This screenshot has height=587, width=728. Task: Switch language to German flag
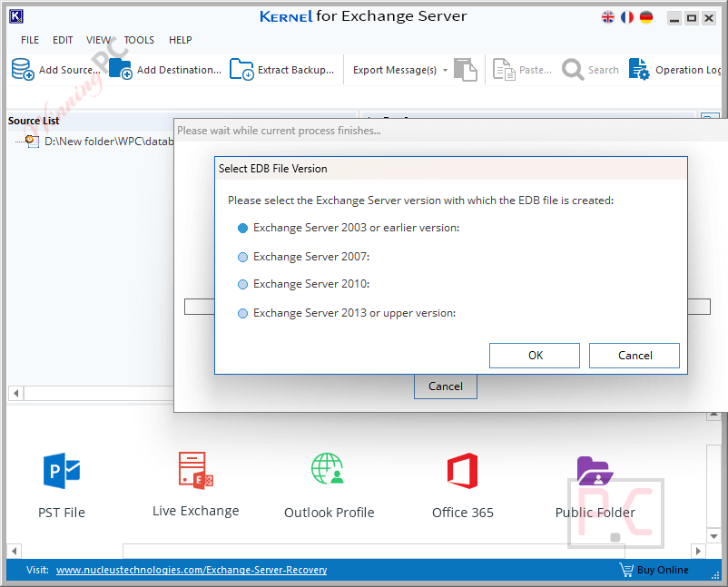pos(645,17)
